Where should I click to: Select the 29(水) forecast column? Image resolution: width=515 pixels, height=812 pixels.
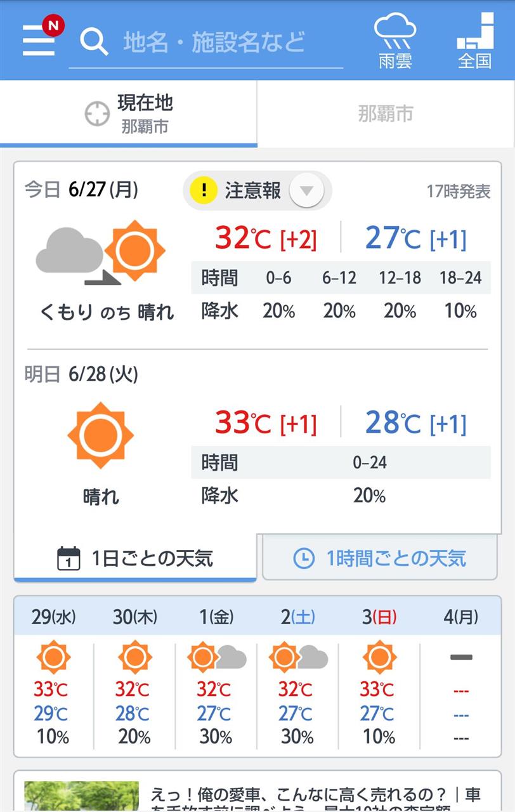[x=54, y=677]
